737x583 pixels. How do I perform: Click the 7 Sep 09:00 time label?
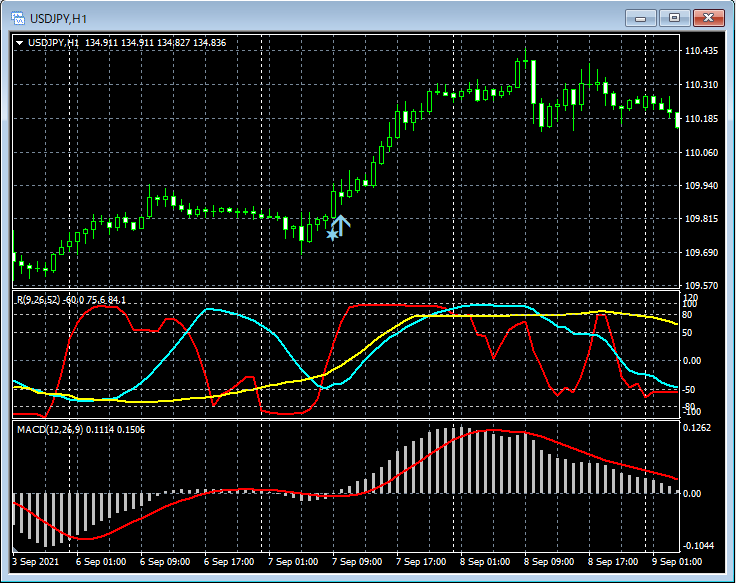(x=359, y=561)
